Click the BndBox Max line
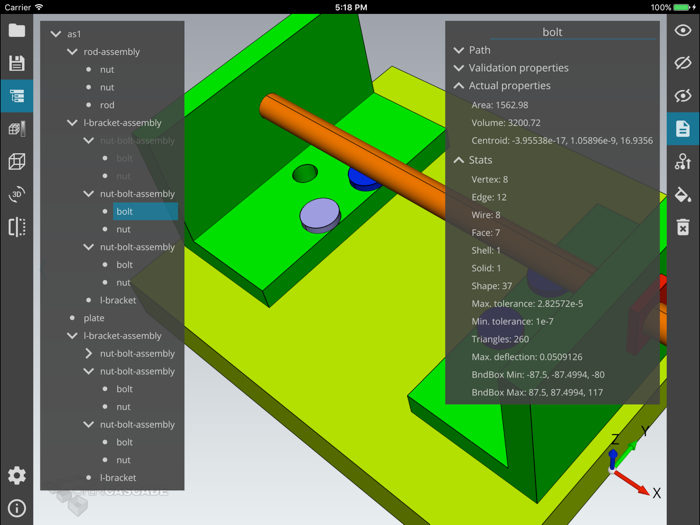 pyautogui.click(x=537, y=392)
